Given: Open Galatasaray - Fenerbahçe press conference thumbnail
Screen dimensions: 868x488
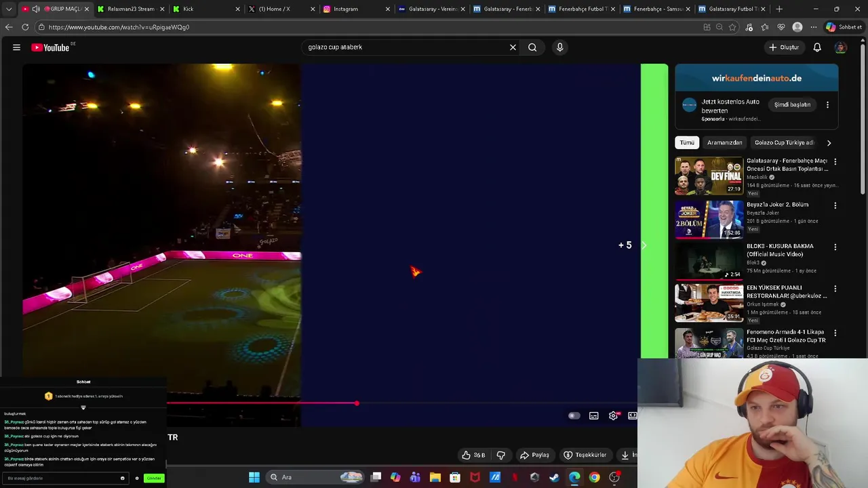Looking at the screenshot, I should [x=709, y=176].
